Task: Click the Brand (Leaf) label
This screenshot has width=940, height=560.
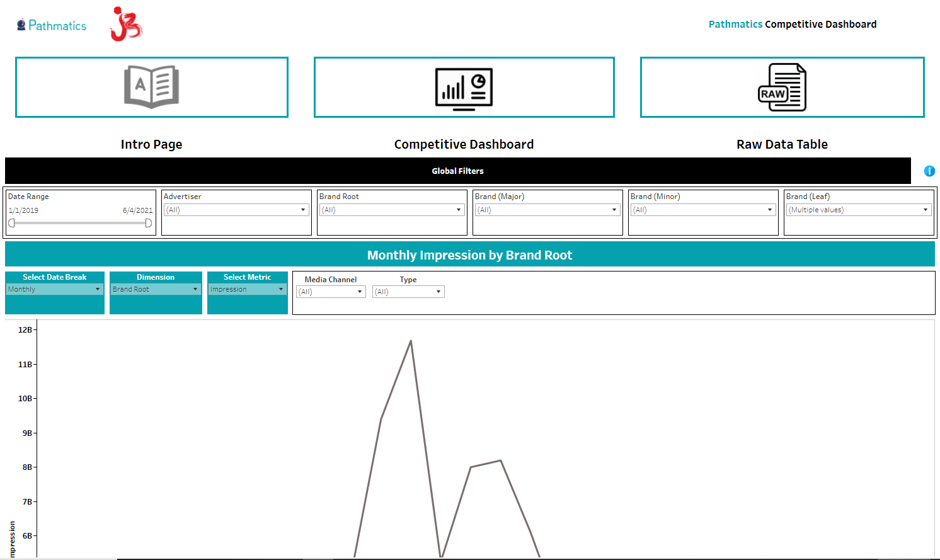Action: pos(808,197)
